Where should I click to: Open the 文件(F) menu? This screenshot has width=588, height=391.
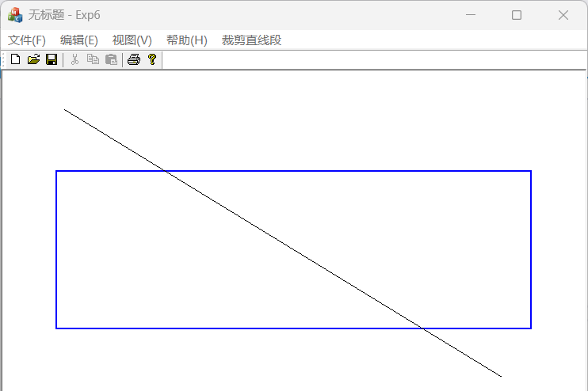point(27,40)
